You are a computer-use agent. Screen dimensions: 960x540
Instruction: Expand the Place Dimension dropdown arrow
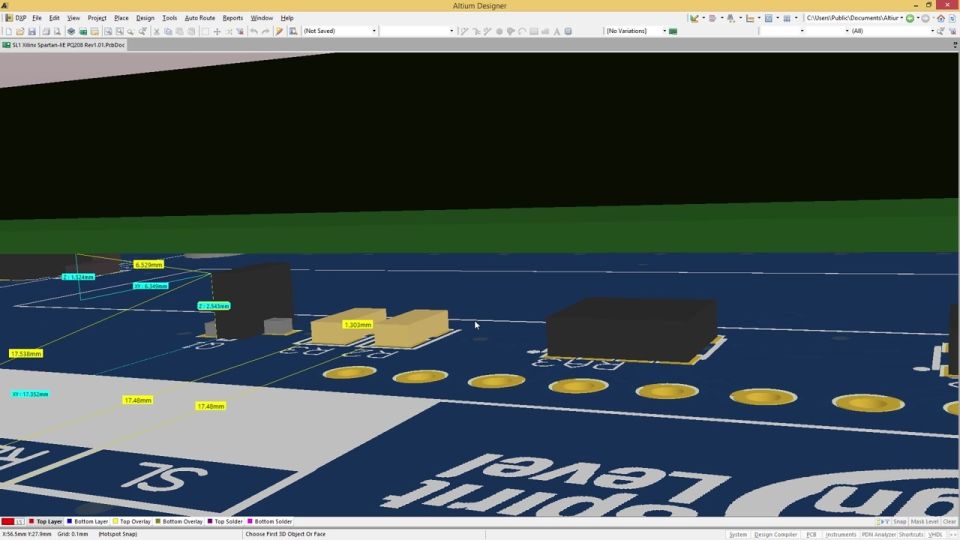coord(759,18)
